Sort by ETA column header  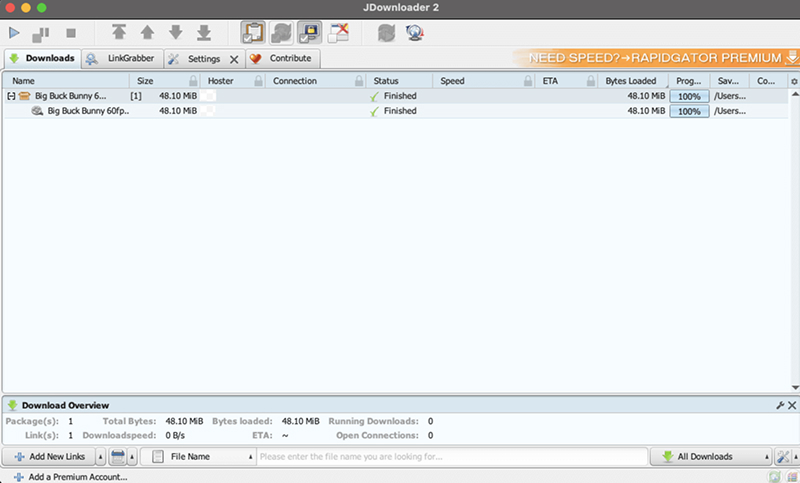point(550,81)
